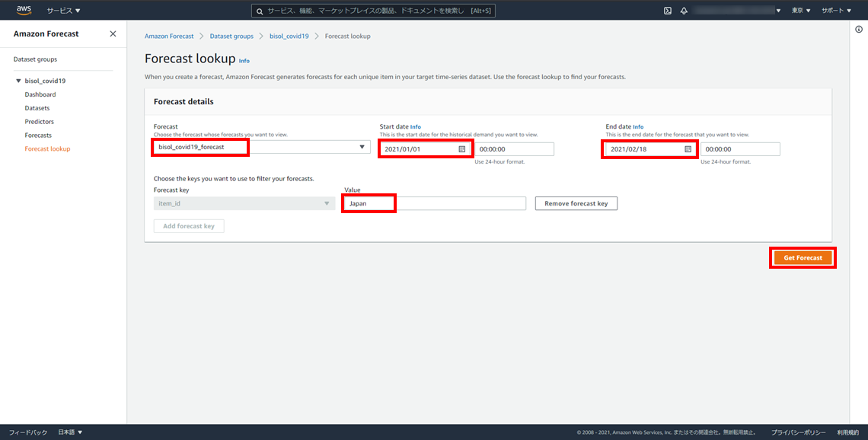
Task: Follow the Dataset groups breadcrumb link
Action: click(x=231, y=36)
